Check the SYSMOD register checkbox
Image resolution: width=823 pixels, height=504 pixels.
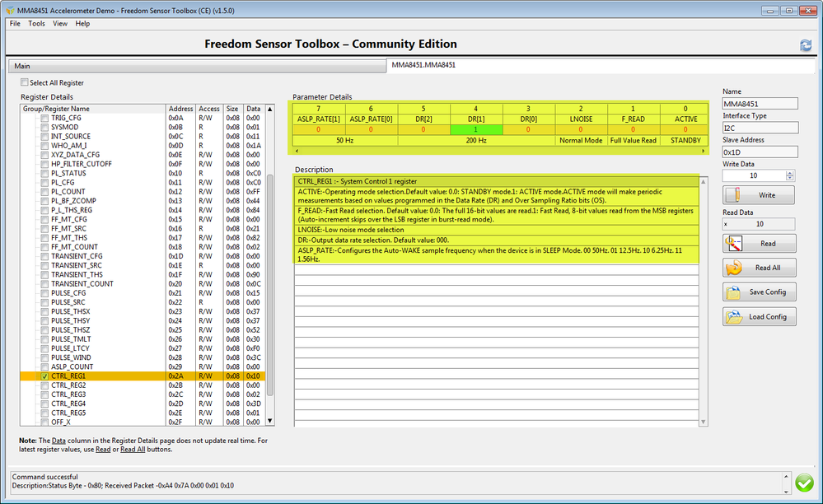coord(44,127)
